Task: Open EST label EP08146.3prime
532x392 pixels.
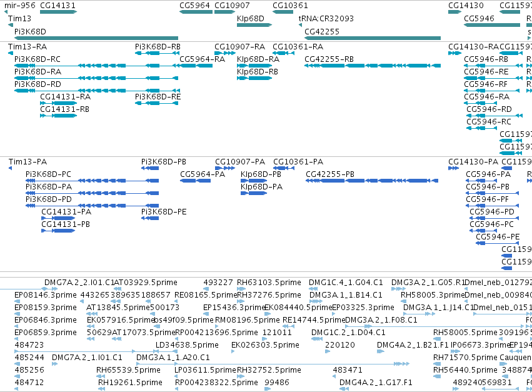Action: click(x=46, y=295)
